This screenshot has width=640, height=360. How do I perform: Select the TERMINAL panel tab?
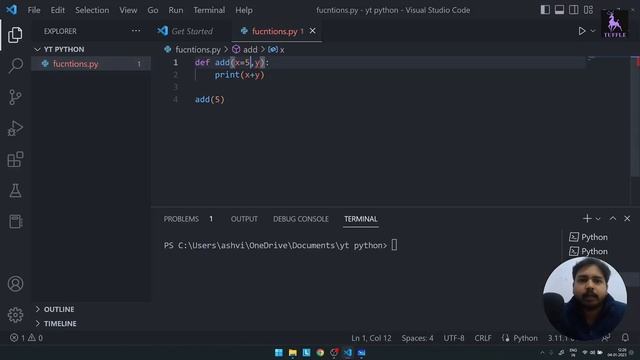tap(361, 219)
